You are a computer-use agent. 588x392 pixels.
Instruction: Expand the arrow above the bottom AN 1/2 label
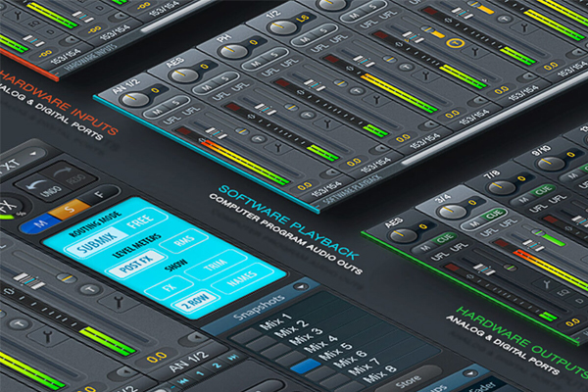point(195,338)
